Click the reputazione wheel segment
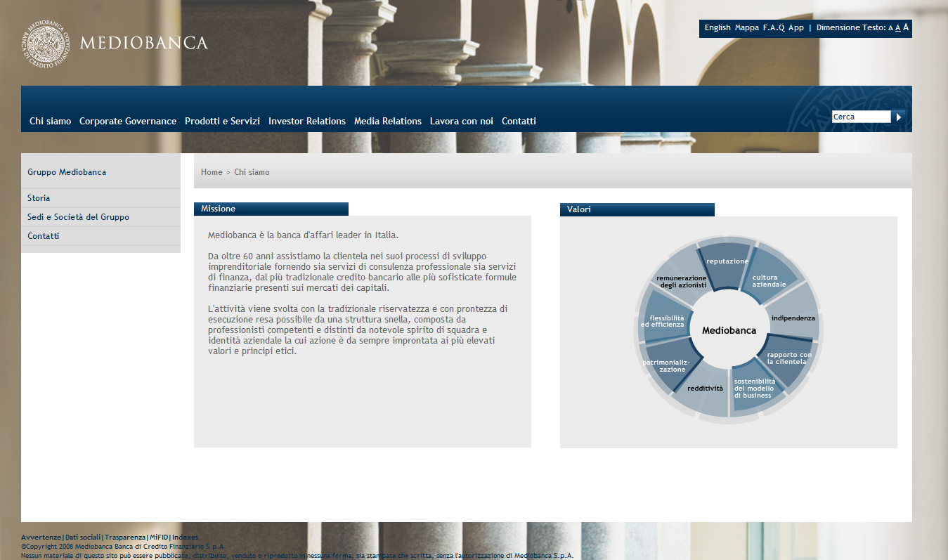Screen dimensions: 948x560 727,263
